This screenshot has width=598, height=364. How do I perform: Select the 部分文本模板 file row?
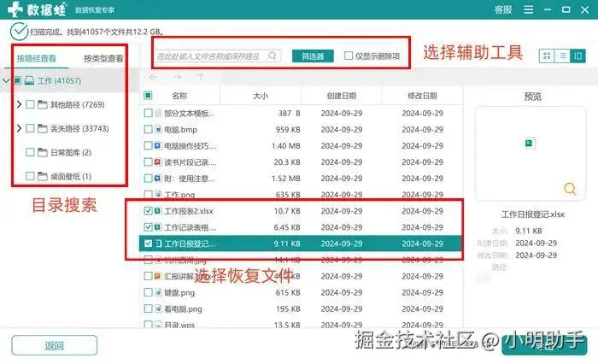pos(302,113)
